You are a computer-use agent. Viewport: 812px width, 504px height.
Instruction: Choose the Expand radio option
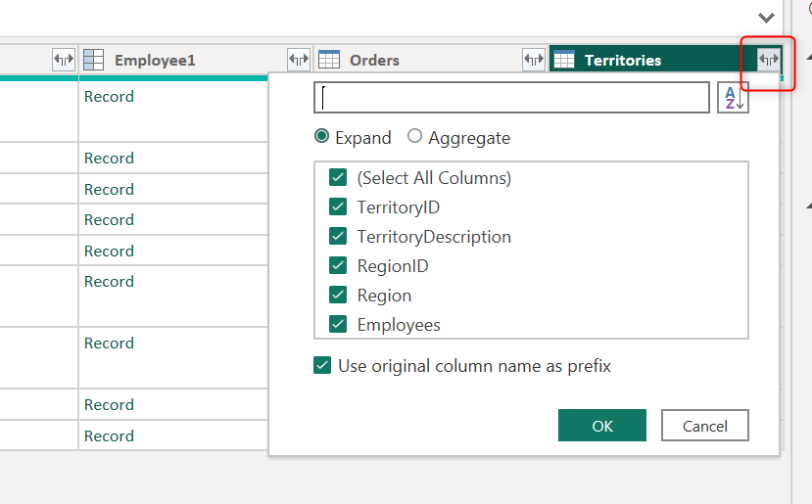322,137
